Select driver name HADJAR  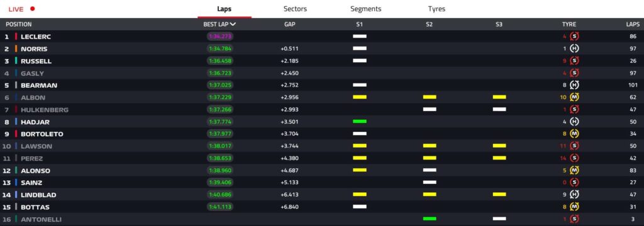coord(35,122)
